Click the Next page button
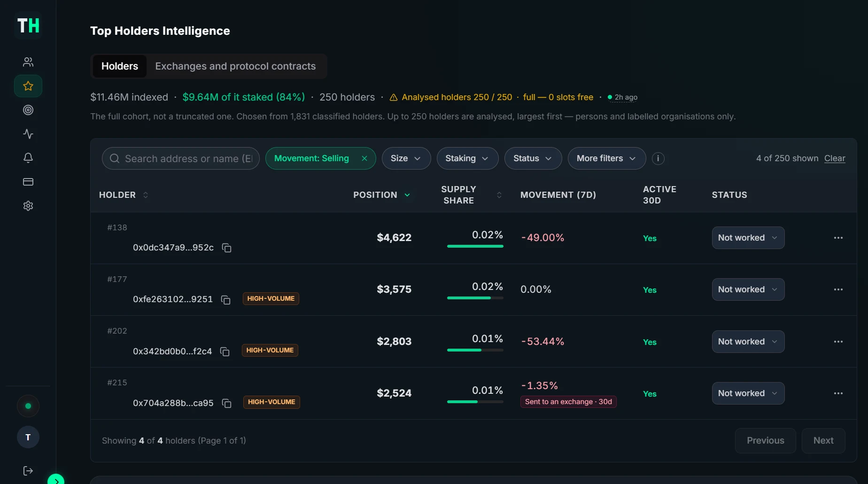Screen dimensions: 868x484 tap(823, 441)
